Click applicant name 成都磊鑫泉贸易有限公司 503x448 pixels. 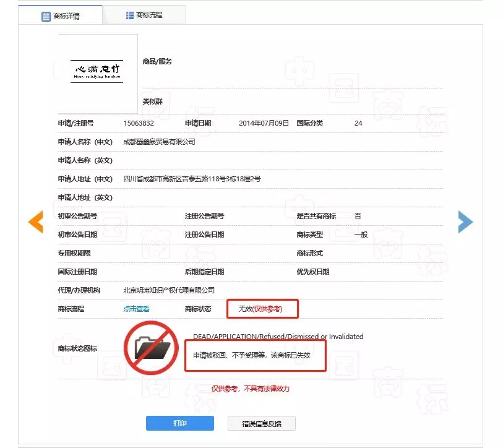pos(159,142)
